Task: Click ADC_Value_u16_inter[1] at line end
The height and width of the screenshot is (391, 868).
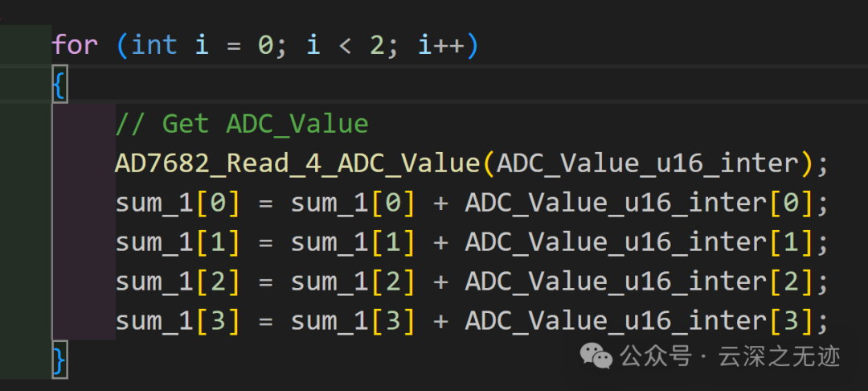Action: (640, 243)
